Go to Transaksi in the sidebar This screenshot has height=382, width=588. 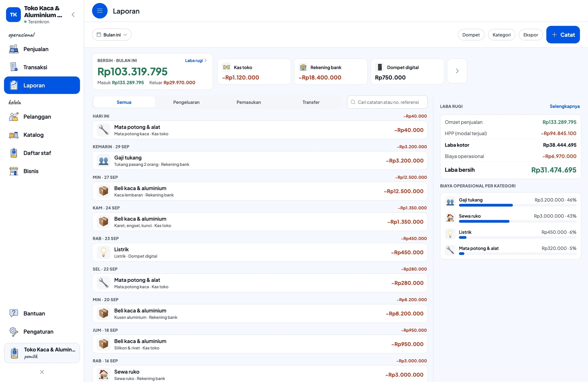[42, 67]
